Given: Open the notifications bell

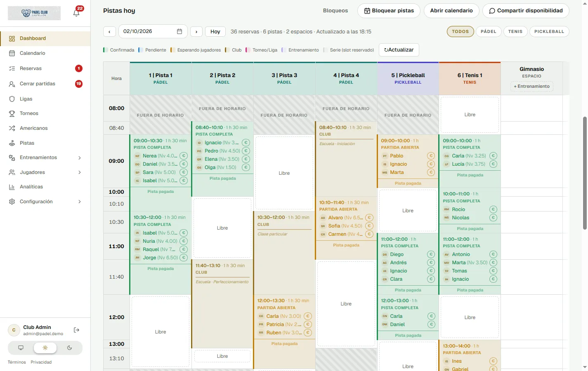Looking at the screenshot, I should 76,13.
